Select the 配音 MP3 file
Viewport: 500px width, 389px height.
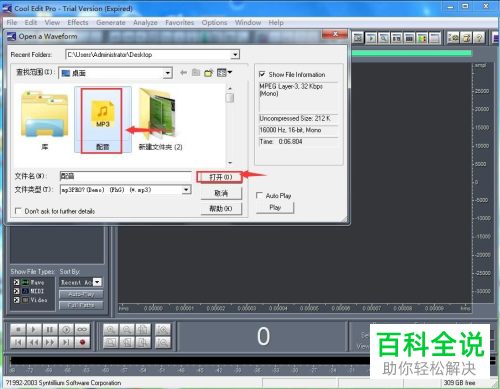[x=102, y=120]
